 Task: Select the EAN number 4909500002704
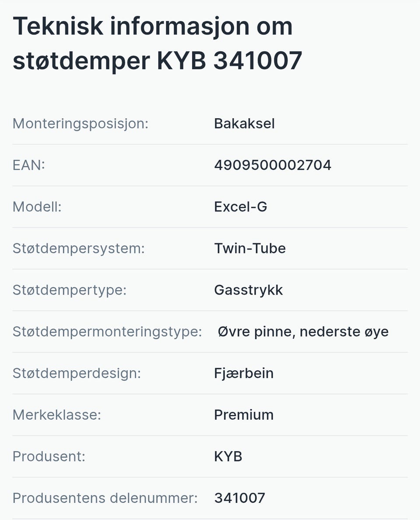(273, 165)
